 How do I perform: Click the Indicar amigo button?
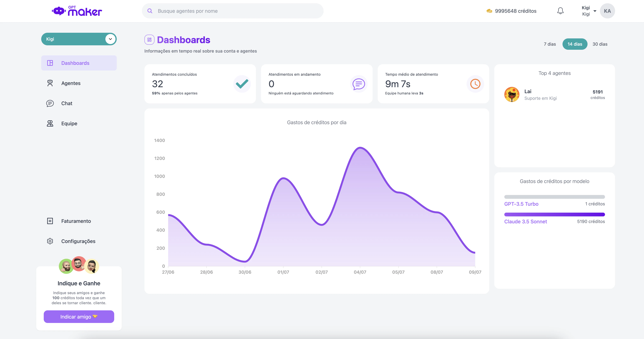click(x=79, y=316)
